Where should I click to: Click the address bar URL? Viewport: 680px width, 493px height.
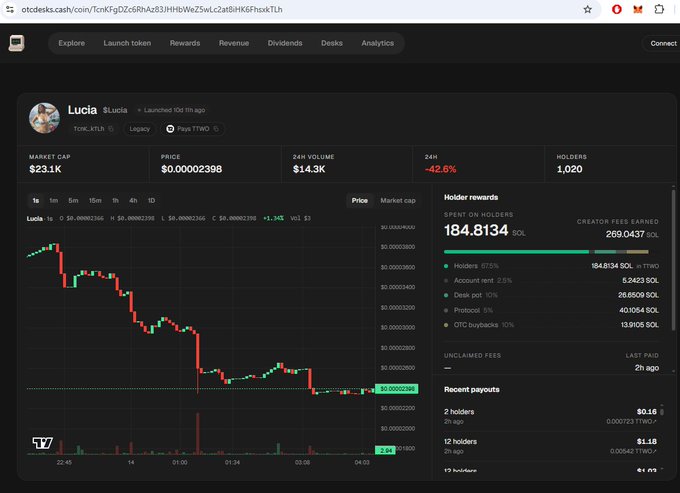[x=152, y=9]
